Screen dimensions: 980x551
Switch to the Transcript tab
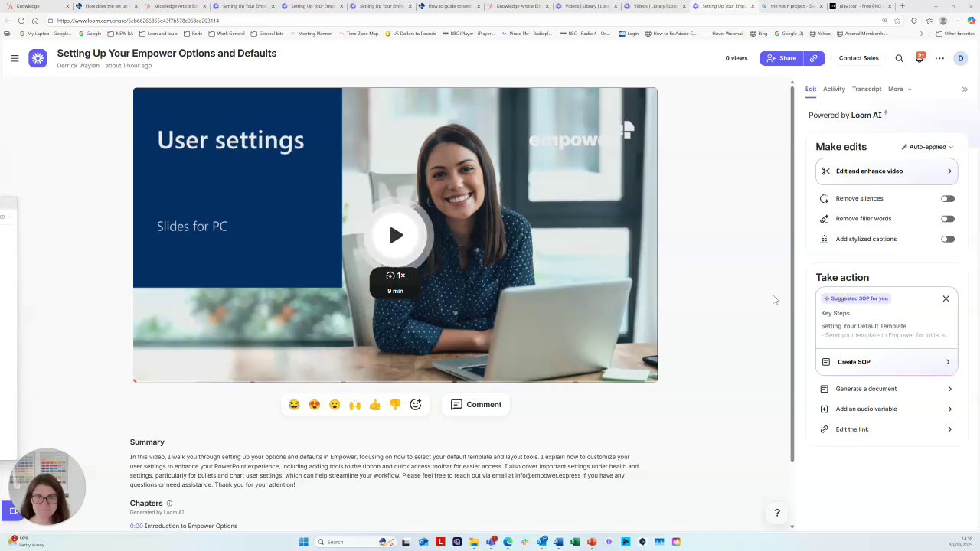pos(867,90)
